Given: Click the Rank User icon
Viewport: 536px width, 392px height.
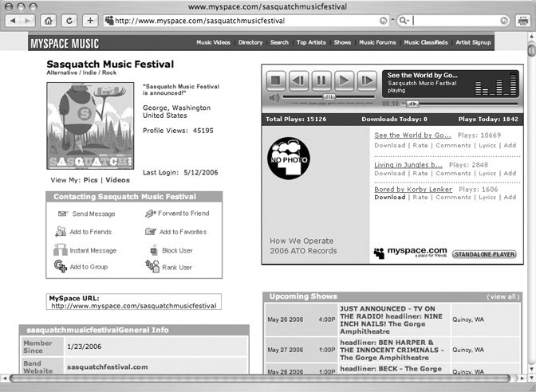Looking at the screenshot, I should [x=152, y=267].
